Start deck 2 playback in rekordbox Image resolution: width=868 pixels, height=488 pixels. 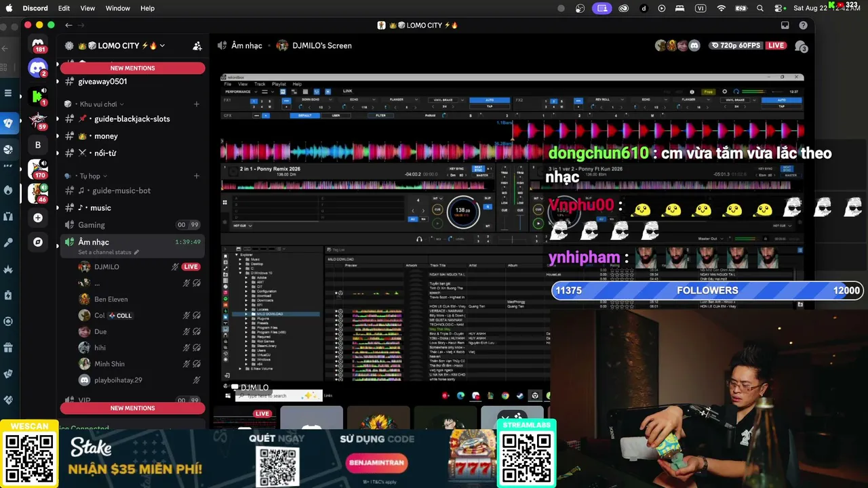click(538, 223)
